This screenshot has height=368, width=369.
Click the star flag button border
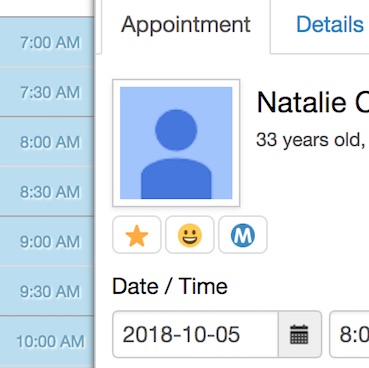tap(137, 235)
